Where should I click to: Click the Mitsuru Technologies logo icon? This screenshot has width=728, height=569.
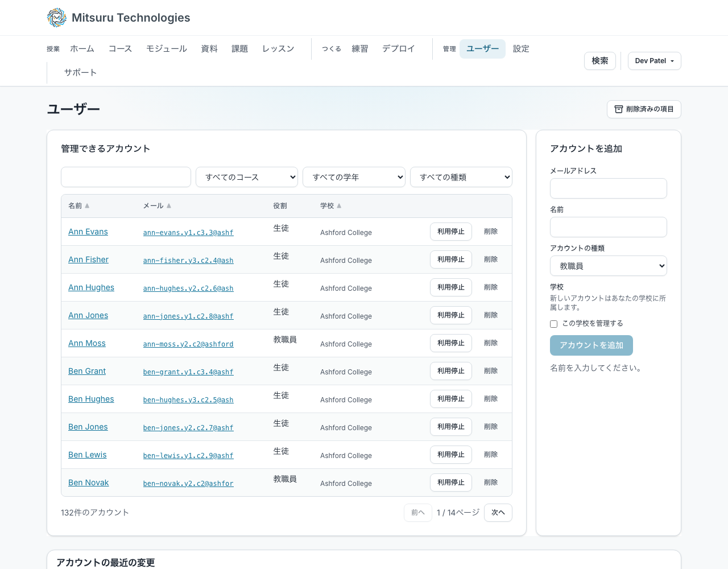pos(57,18)
